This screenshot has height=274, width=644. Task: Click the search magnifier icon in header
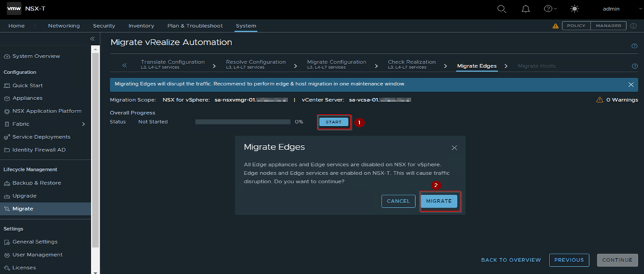tap(501, 9)
